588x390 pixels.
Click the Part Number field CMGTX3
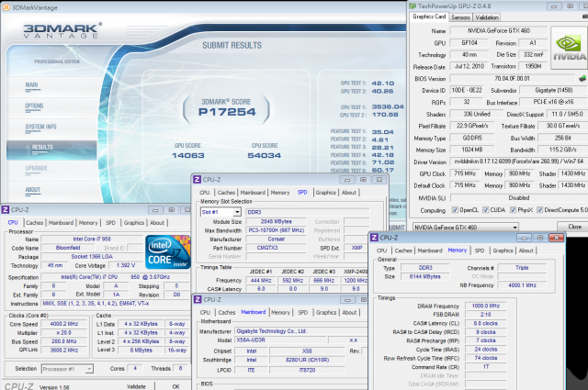(276, 248)
